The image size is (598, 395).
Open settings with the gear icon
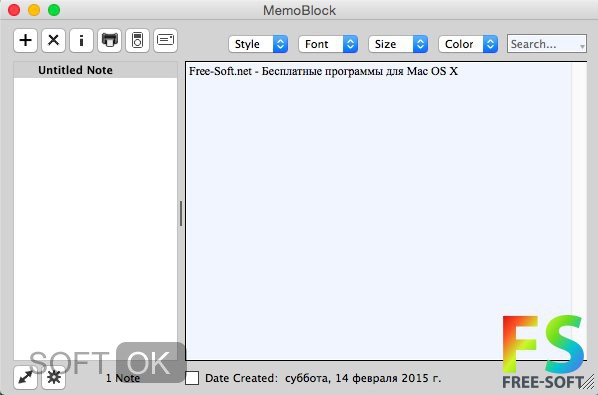click(53, 377)
